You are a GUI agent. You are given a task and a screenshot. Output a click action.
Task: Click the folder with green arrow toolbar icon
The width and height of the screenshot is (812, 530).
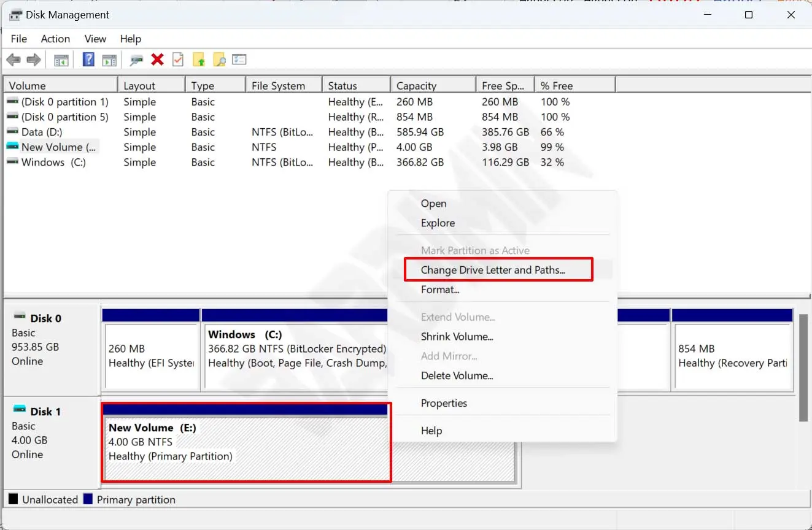click(198, 60)
